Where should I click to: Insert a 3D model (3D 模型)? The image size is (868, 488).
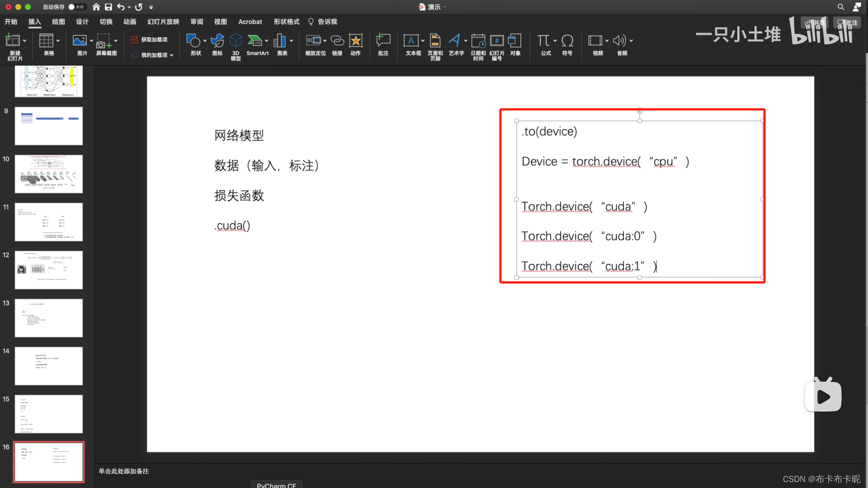tap(236, 41)
